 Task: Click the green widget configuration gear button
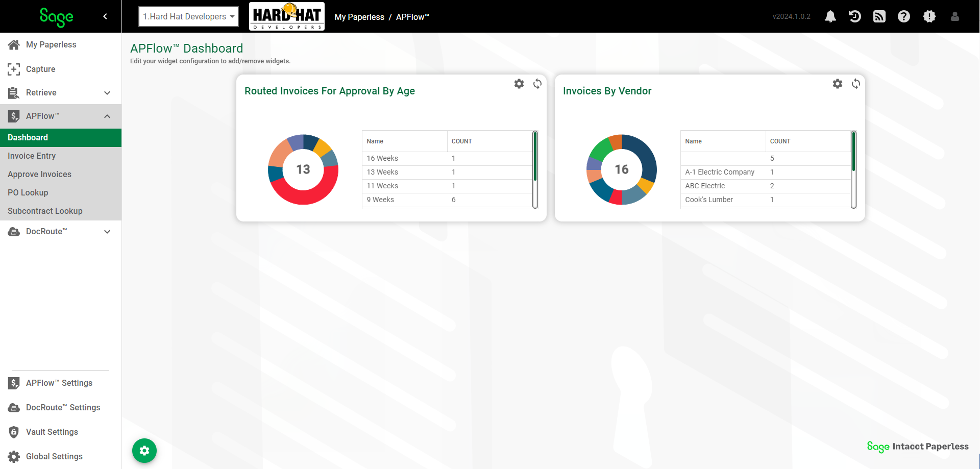144,451
